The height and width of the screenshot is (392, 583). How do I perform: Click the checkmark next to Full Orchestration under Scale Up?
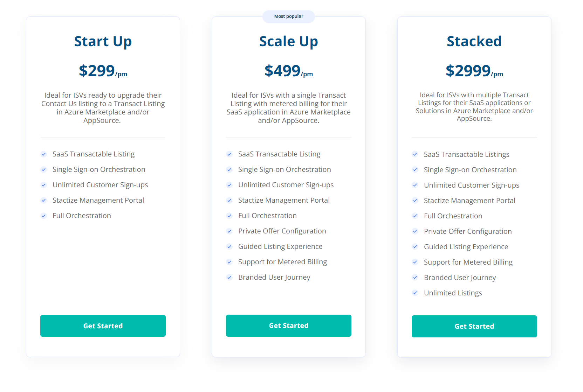tap(229, 216)
